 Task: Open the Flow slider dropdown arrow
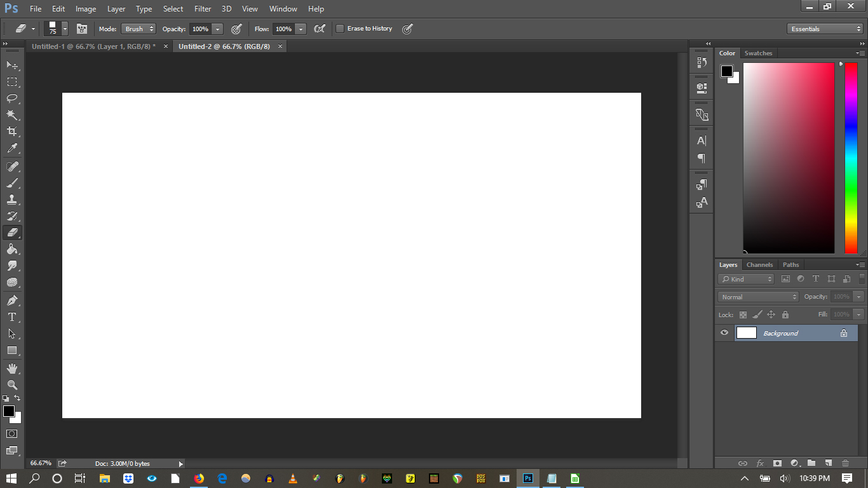click(301, 29)
